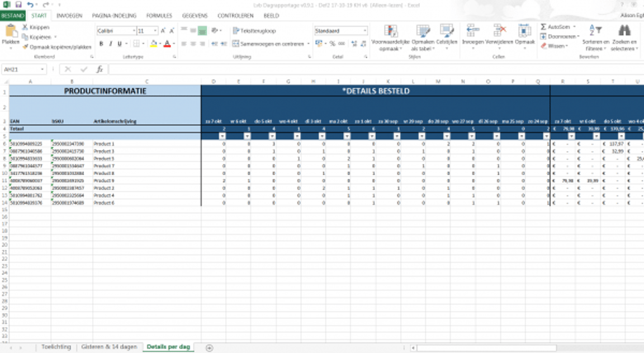Open the FORMULES ribbon tab

coord(159,16)
